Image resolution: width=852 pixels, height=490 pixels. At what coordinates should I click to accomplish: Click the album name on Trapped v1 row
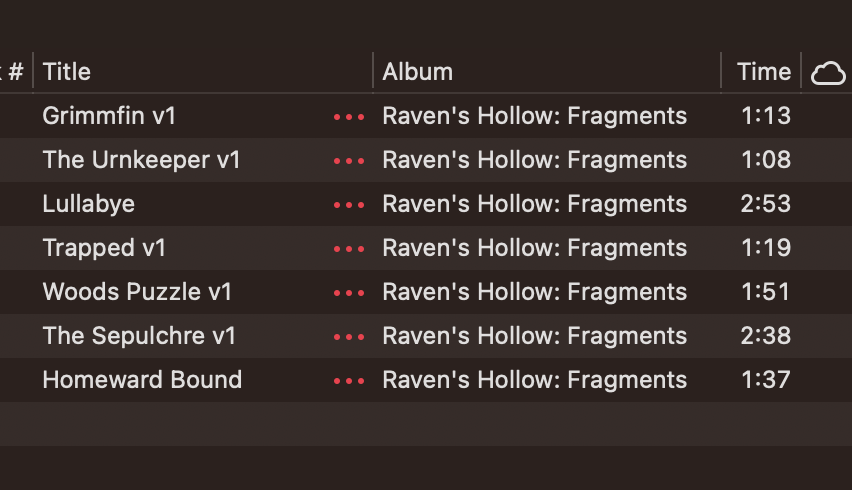534,248
